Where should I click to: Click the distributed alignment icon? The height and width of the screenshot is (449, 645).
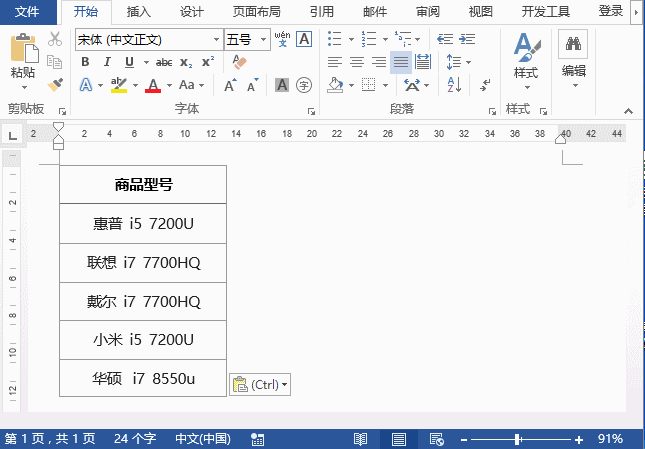click(423, 62)
